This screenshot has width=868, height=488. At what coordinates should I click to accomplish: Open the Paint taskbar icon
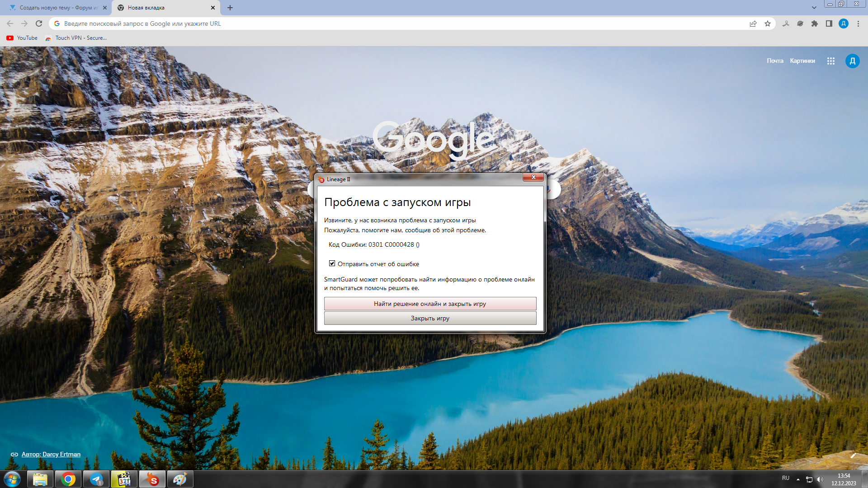[180, 479]
